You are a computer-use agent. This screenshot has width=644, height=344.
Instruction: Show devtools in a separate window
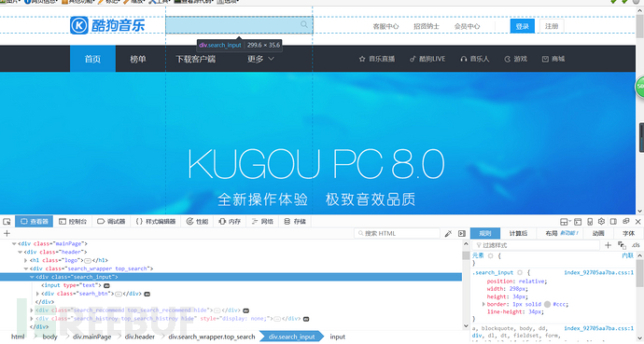click(626, 221)
